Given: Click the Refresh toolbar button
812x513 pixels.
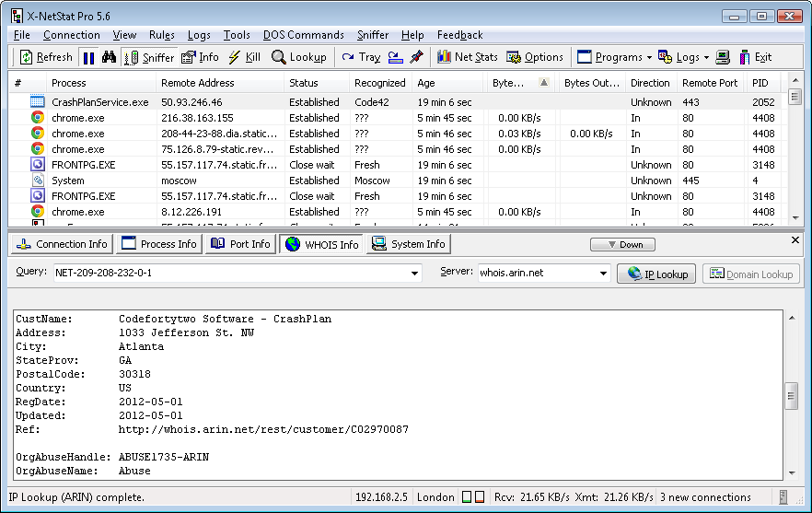Looking at the screenshot, I should coord(46,57).
